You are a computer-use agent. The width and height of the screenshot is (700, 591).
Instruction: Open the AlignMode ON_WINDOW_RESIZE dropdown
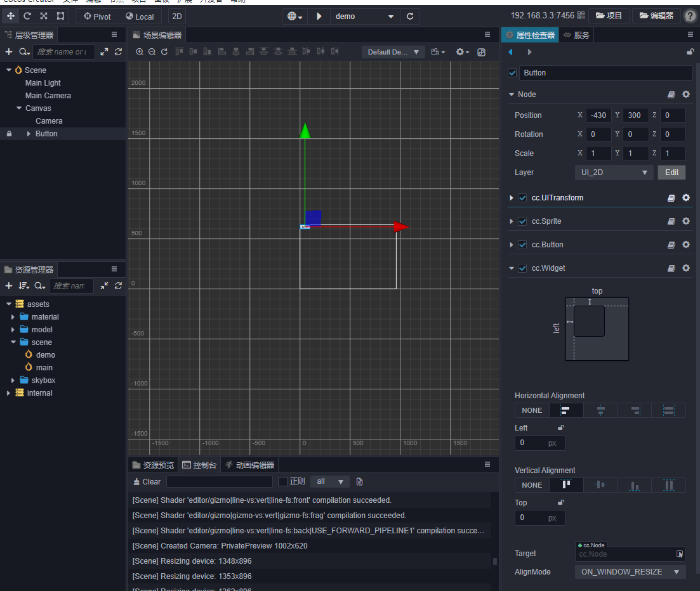click(630, 572)
